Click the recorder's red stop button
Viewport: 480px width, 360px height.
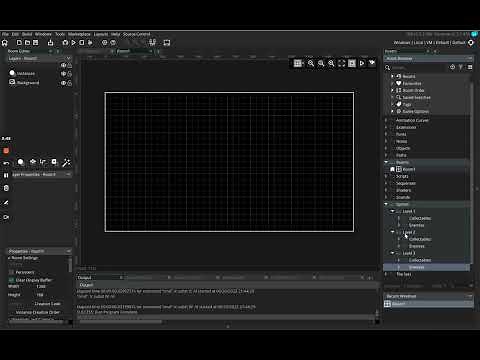click(6, 151)
